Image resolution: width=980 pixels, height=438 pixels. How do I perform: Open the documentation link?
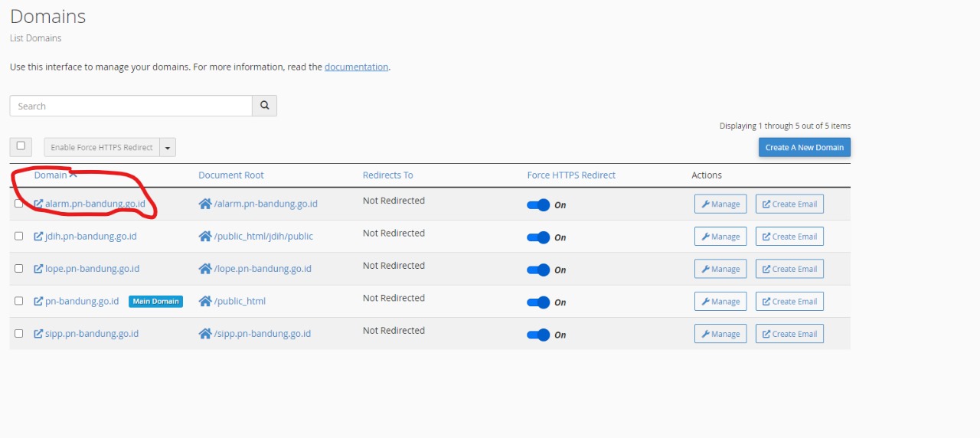356,67
